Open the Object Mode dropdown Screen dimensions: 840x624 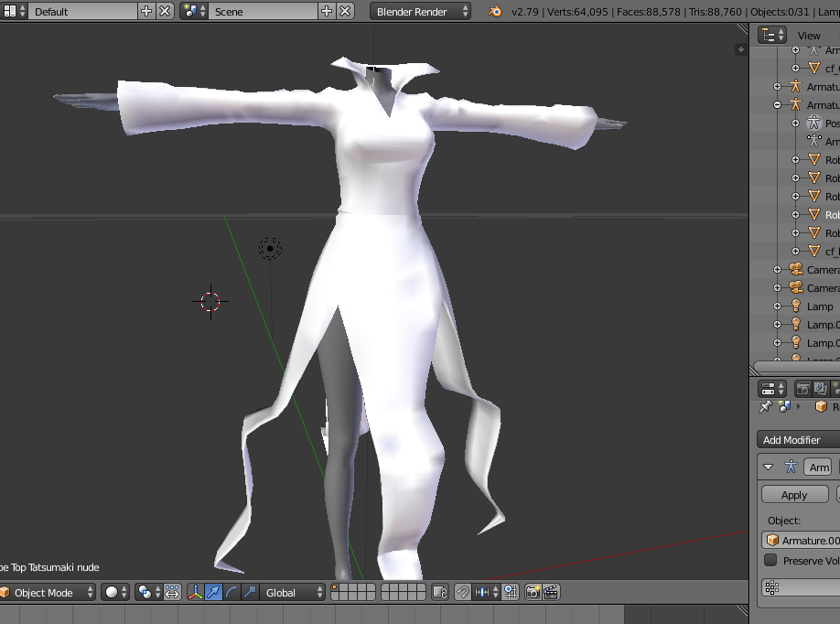[x=48, y=592]
